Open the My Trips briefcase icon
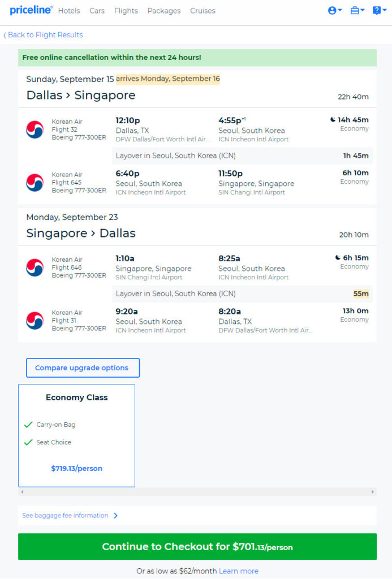This screenshot has width=392, height=579. 357,10
